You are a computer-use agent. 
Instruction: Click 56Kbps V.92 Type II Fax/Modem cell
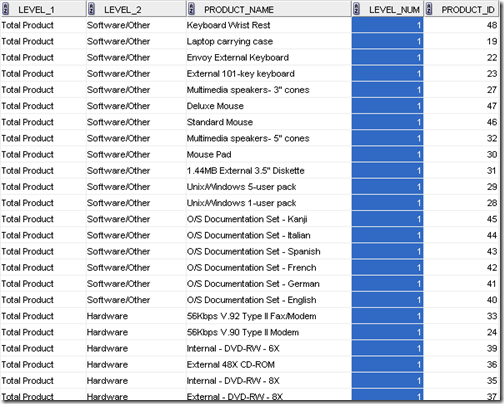tap(269, 316)
